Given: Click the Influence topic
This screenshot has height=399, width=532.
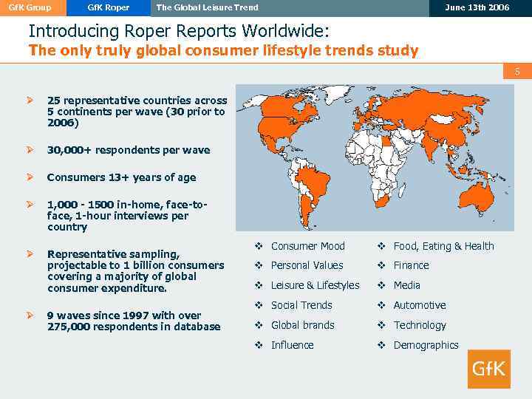Looking at the screenshot, I should 292,345.
